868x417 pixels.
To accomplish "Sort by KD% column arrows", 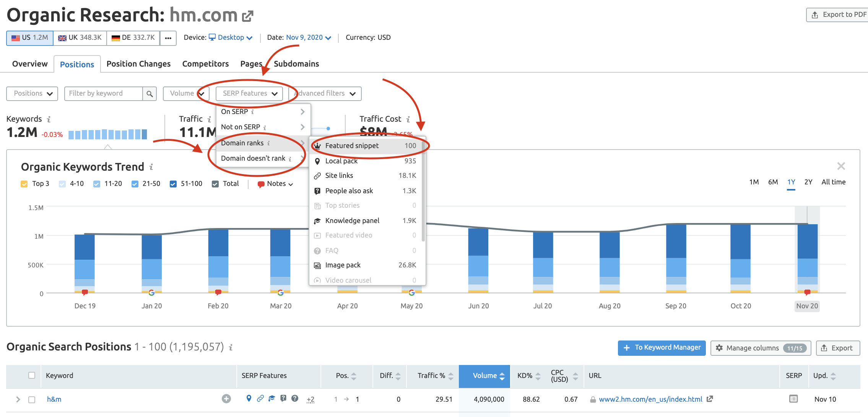I will (x=538, y=376).
